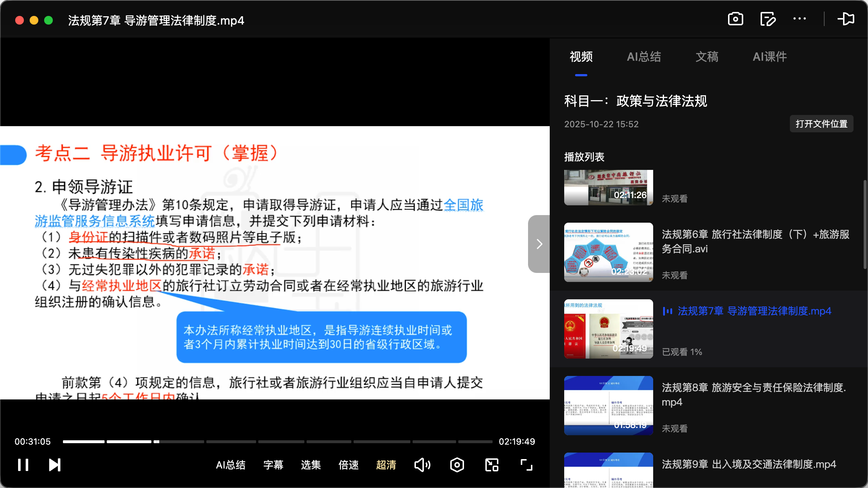
Task: Click the 打开文件位置 button
Action: pos(821,124)
